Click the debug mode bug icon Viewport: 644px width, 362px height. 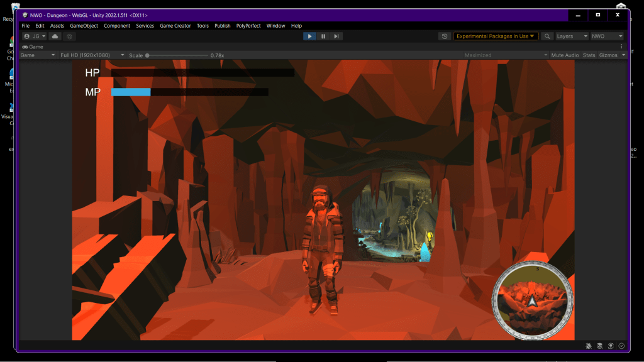click(588, 346)
